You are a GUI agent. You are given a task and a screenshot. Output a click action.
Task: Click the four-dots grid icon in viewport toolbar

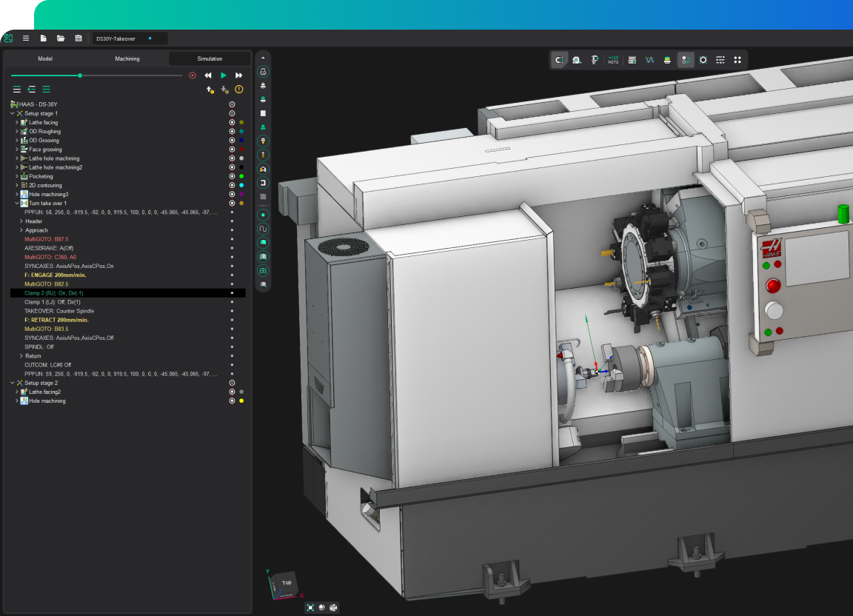click(x=737, y=60)
